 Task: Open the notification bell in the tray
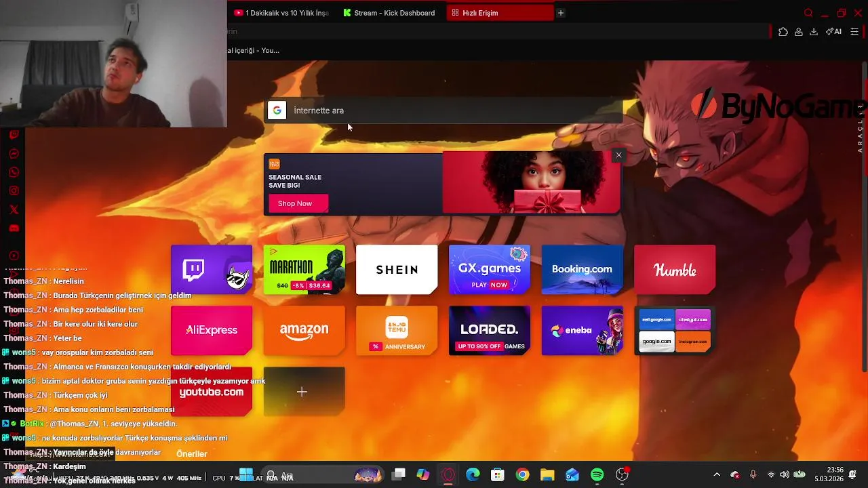852,474
